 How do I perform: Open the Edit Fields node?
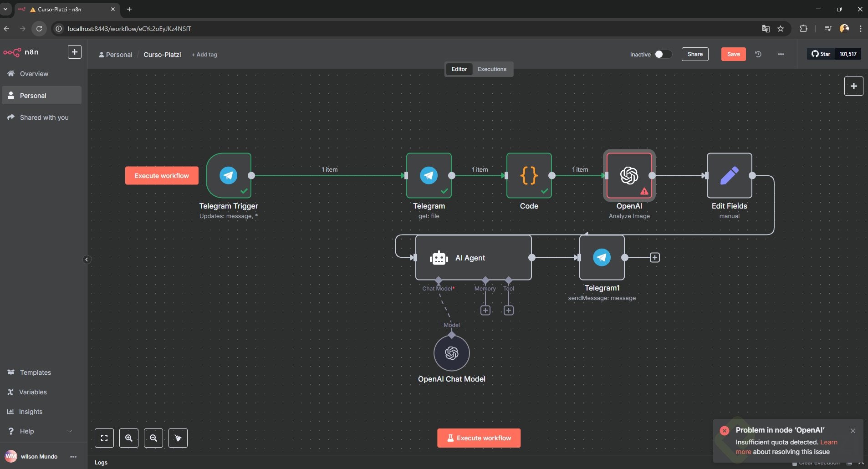(730, 175)
